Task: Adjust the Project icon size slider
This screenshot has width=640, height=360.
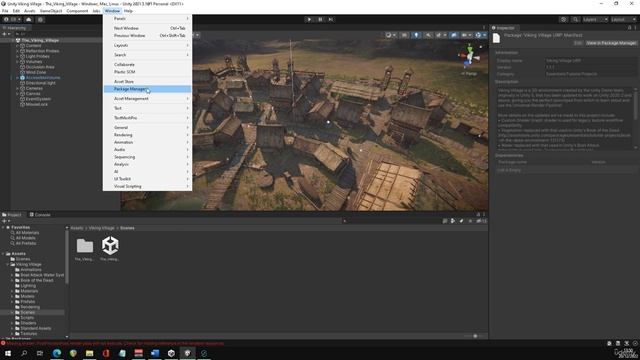Action: pyautogui.click(x=475, y=336)
